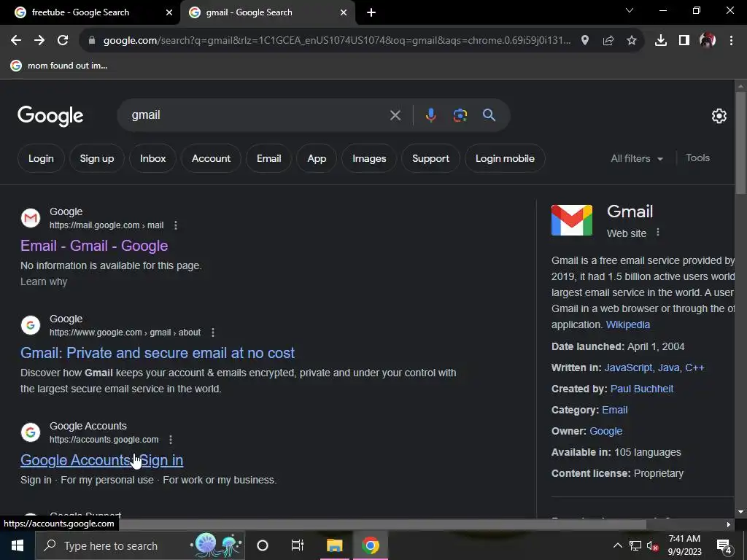The width and height of the screenshot is (747, 560).
Task: Open more options beside Web site in Gmail panel
Action: (658, 233)
